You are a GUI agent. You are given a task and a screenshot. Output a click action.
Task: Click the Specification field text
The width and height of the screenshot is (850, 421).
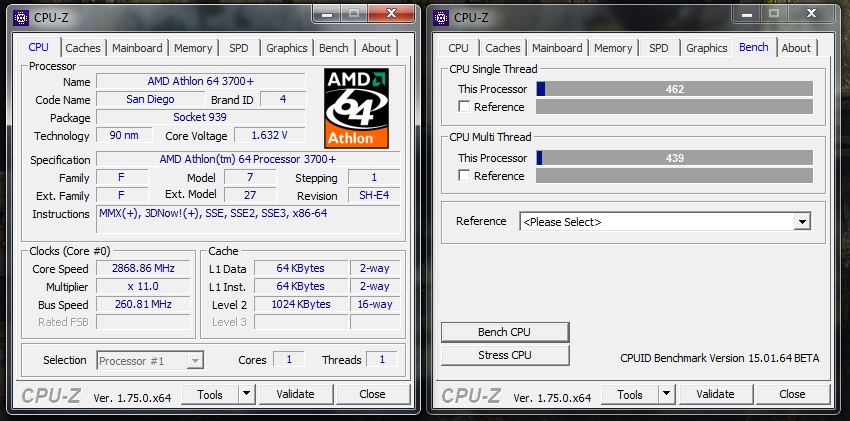pos(248,159)
